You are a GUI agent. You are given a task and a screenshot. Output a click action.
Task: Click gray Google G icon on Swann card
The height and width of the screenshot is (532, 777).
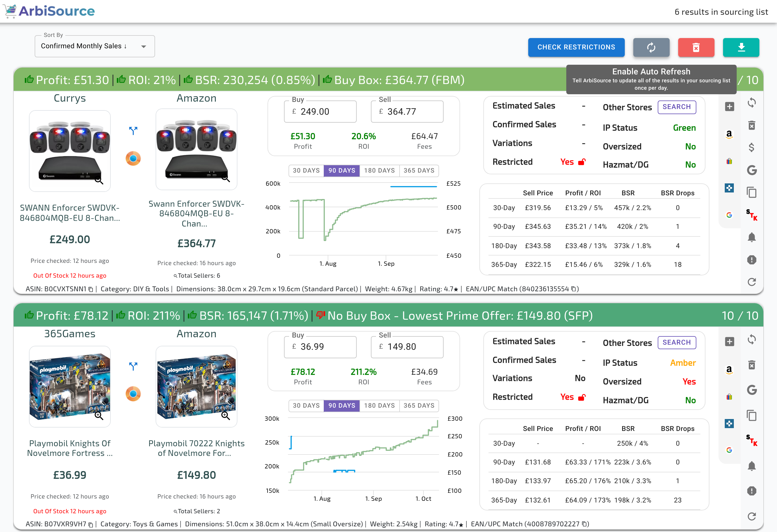[752, 170]
